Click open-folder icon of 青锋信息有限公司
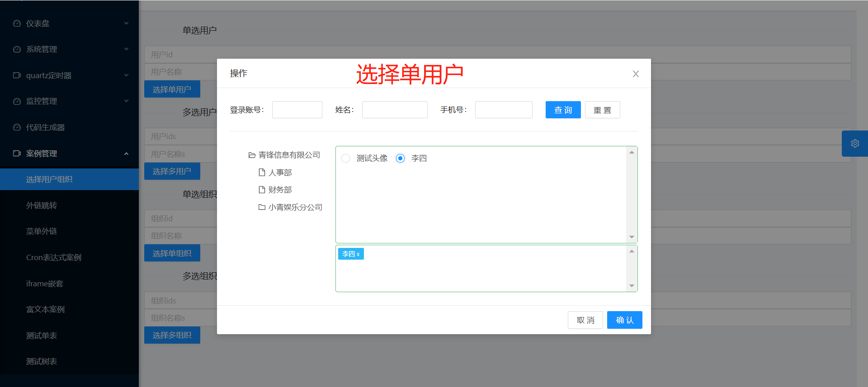Viewport: 868px width, 387px height. [x=252, y=155]
